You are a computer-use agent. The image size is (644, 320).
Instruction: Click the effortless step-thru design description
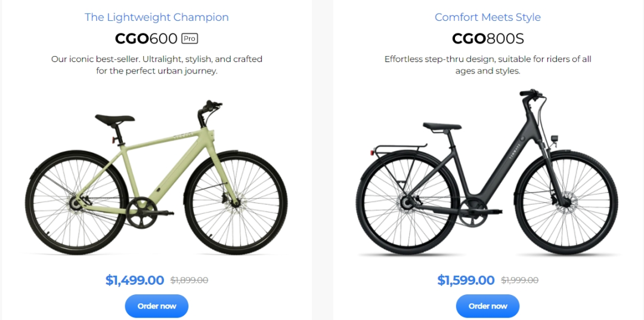488,65
